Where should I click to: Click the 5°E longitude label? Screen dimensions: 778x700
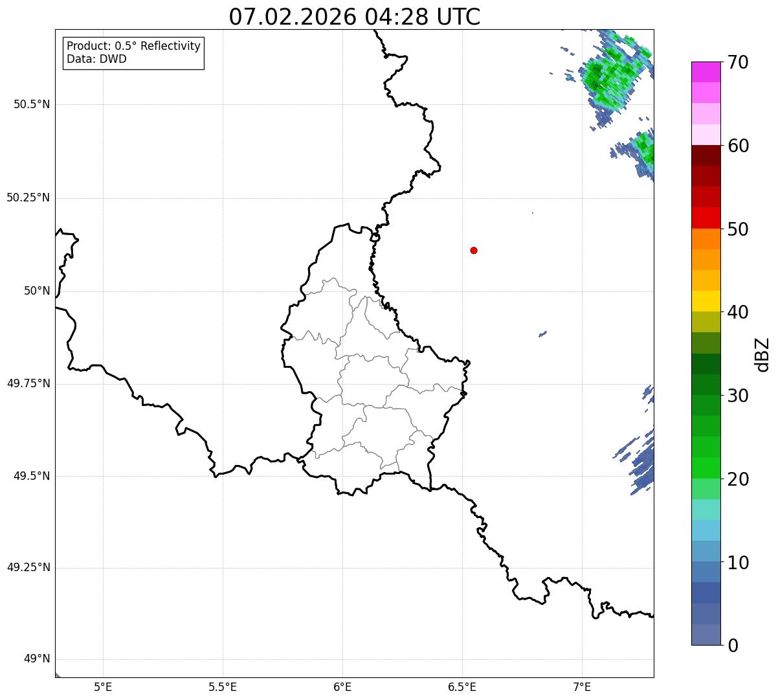103,686
